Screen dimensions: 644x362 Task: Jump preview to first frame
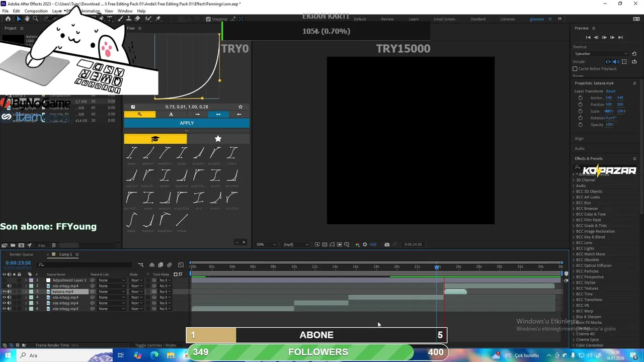click(588, 37)
